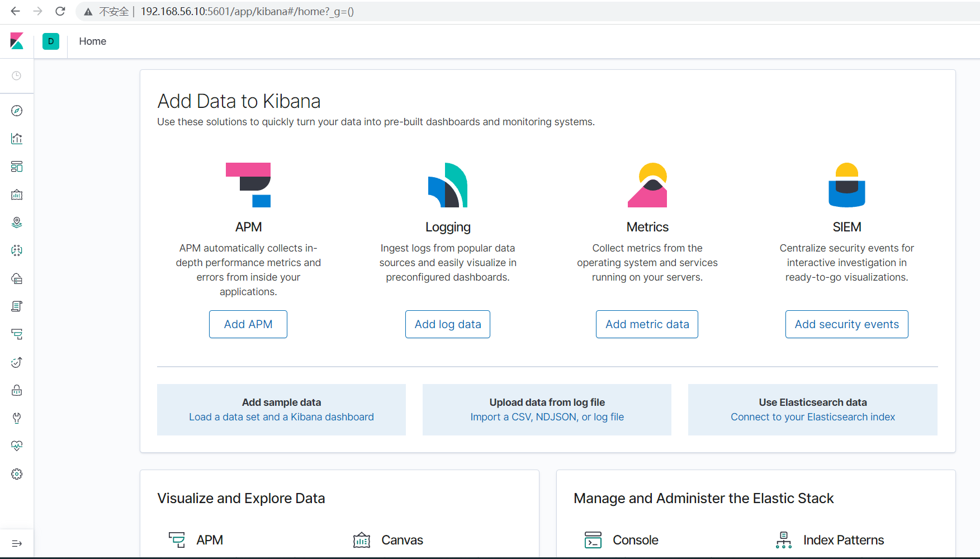Open Connect to your Elasticsearch index link
The image size is (980, 559).
coord(813,417)
